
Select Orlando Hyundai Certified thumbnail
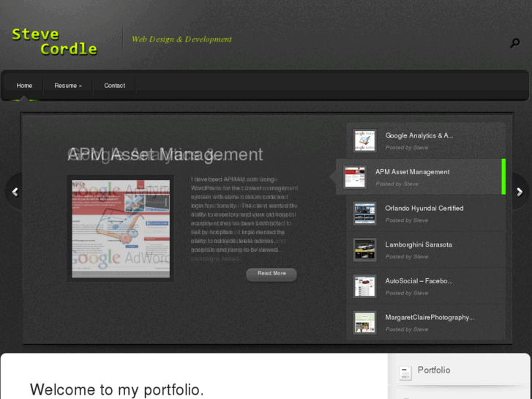(x=364, y=213)
